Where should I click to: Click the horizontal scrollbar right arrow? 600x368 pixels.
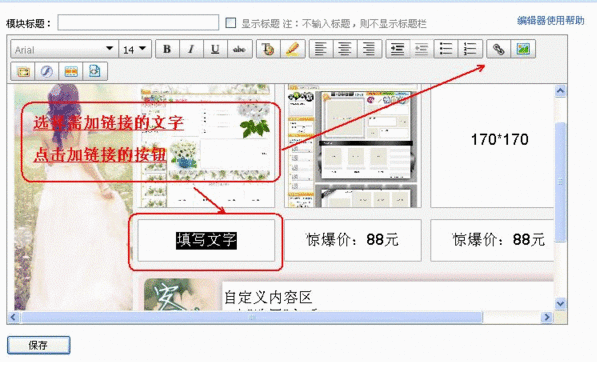(546, 317)
